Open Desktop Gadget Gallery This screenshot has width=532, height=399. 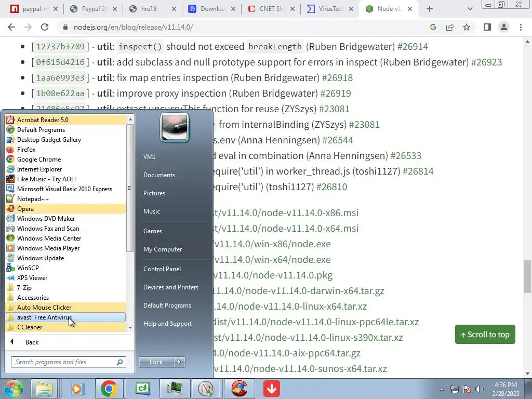[65, 139]
